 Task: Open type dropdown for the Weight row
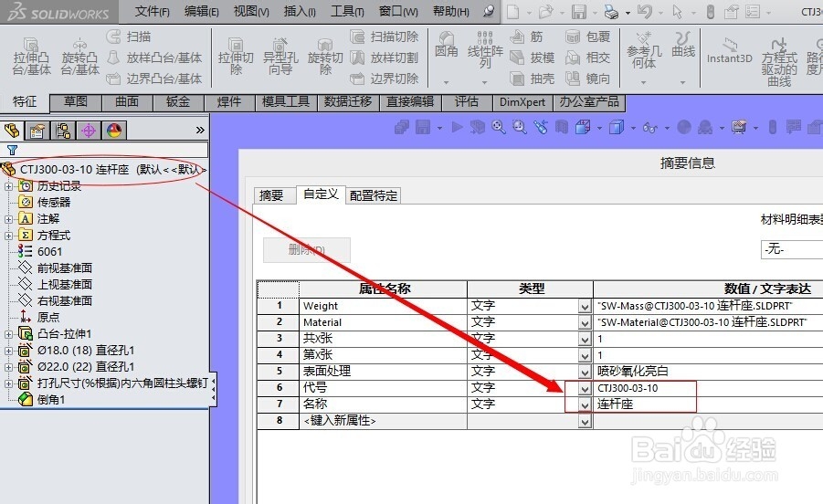point(585,306)
